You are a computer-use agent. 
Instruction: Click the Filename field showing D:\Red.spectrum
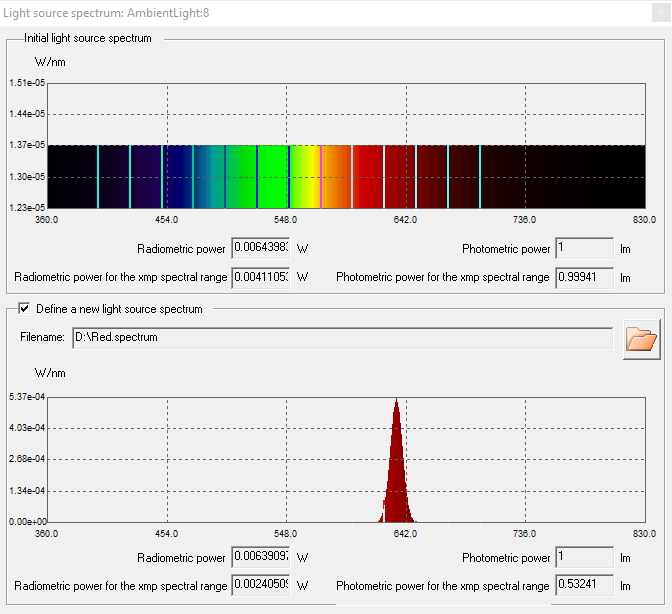[x=342, y=338]
